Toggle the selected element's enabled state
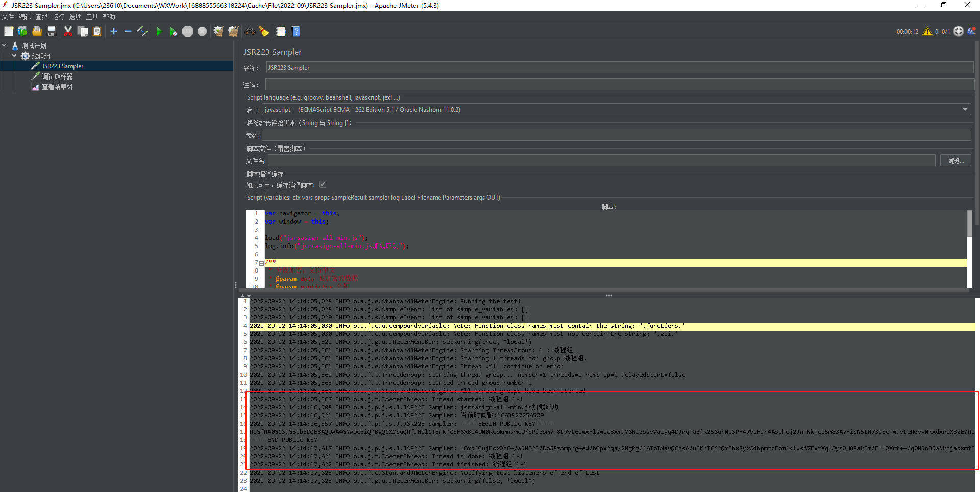Viewport: 980px width, 492px height. pyautogui.click(x=142, y=31)
